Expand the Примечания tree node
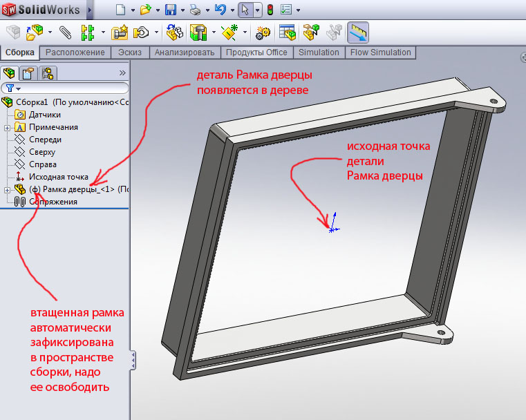This screenshot has height=420, width=526. 7,127
